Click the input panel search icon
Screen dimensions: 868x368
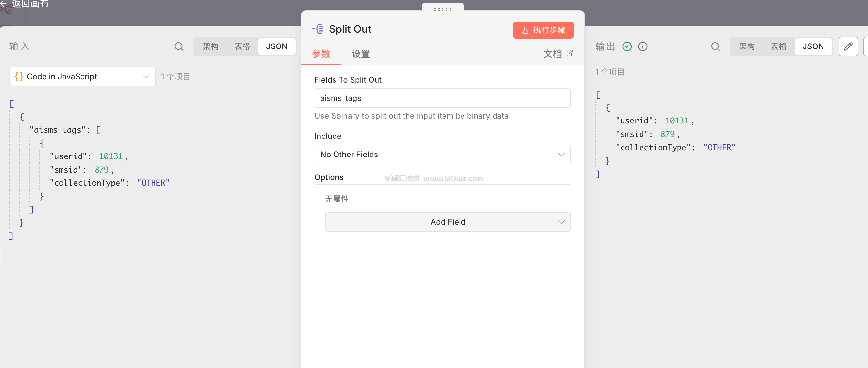[179, 46]
